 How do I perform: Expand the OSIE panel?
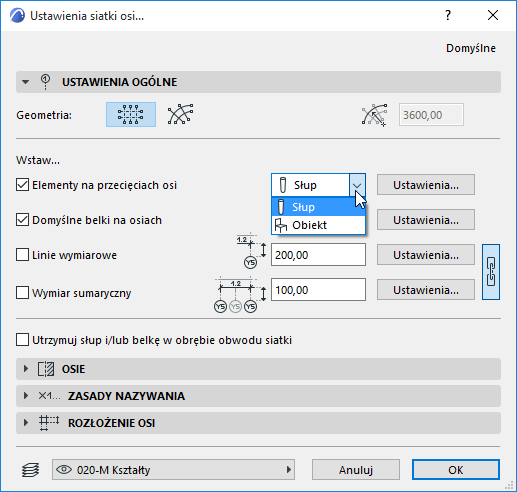258,369
